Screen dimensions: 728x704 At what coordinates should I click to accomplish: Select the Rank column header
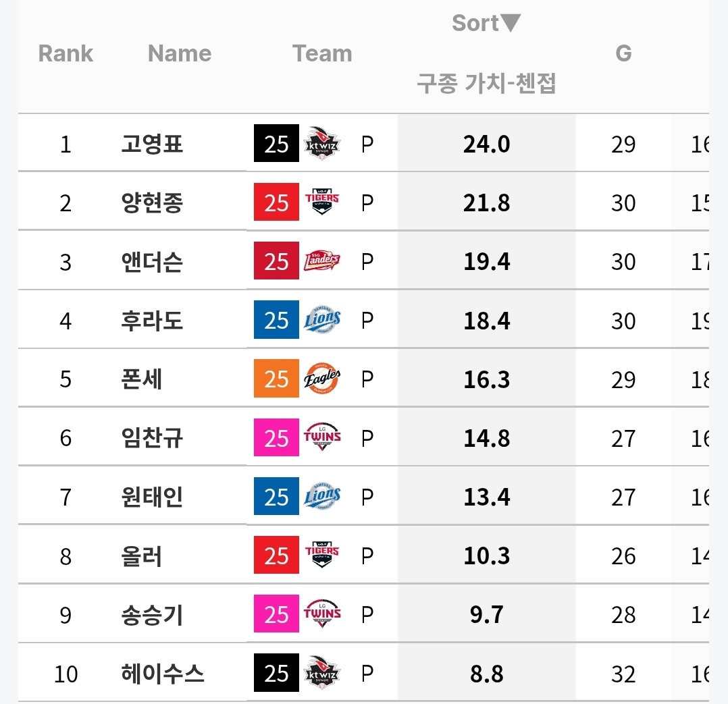coord(66,53)
